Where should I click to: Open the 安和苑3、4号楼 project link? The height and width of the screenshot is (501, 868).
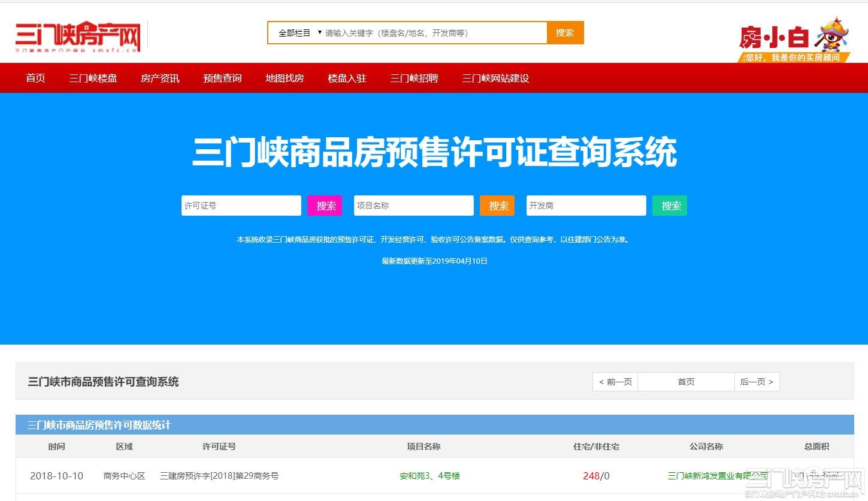(430, 476)
